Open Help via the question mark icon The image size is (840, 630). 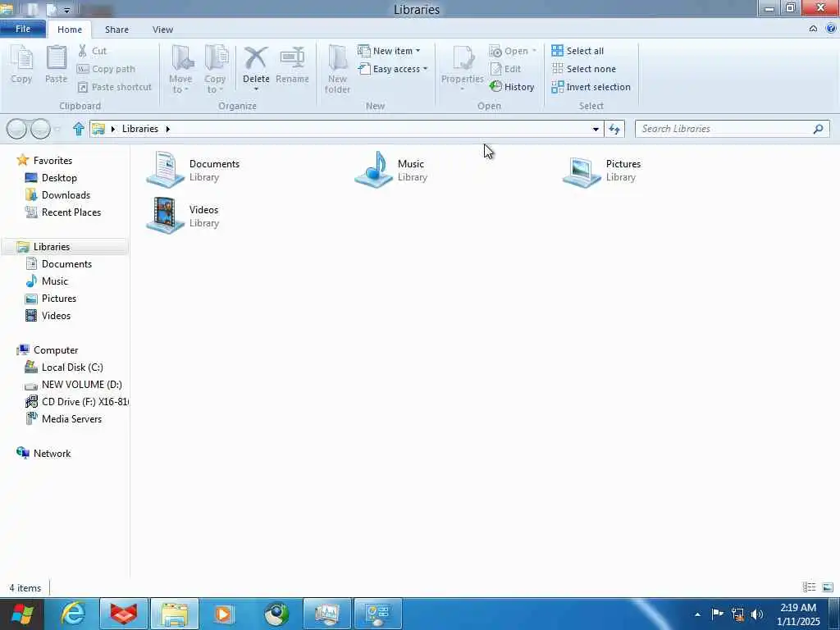point(831,29)
